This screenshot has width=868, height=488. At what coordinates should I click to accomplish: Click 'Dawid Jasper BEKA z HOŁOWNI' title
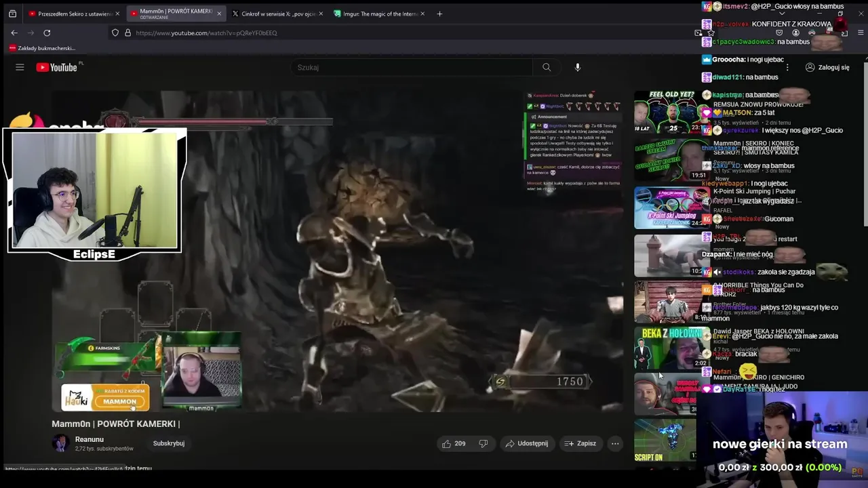click(759, 331)
